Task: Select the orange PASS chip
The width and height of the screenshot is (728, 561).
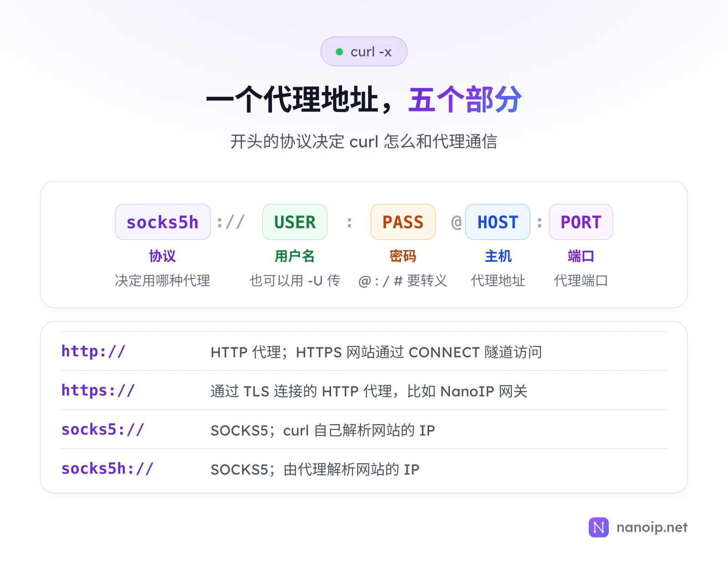Action: [403, 222]
